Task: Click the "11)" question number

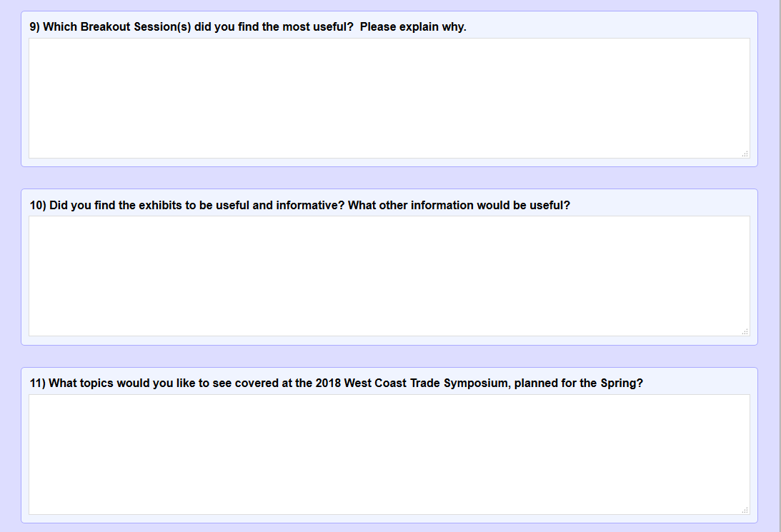Action: coord(38,383)
